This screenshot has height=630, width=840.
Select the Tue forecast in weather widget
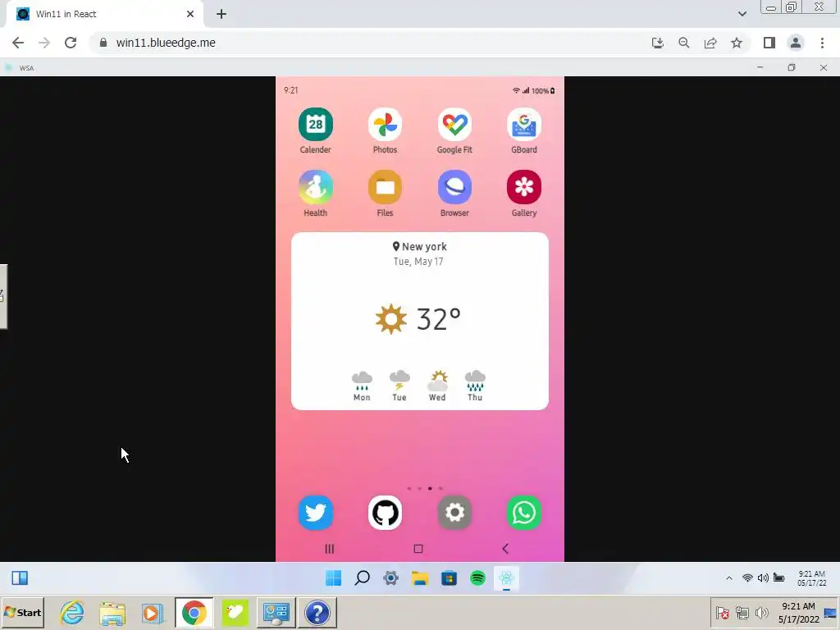(x=399, y=386)
